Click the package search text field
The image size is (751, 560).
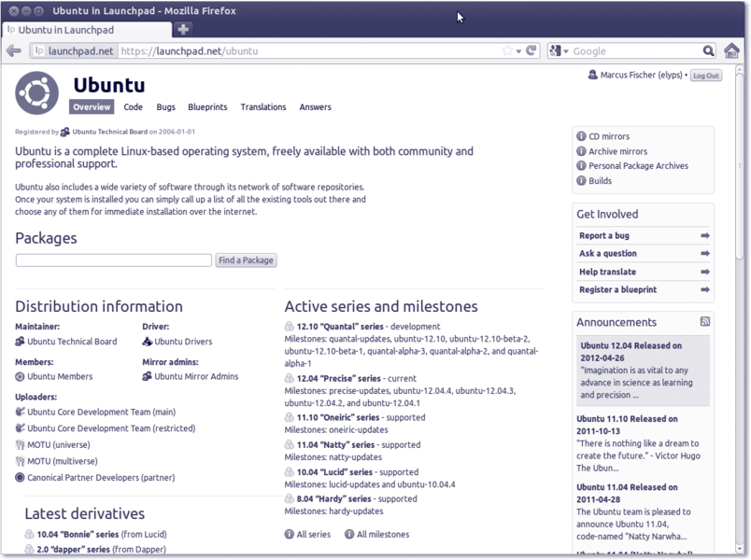point(113,260)
